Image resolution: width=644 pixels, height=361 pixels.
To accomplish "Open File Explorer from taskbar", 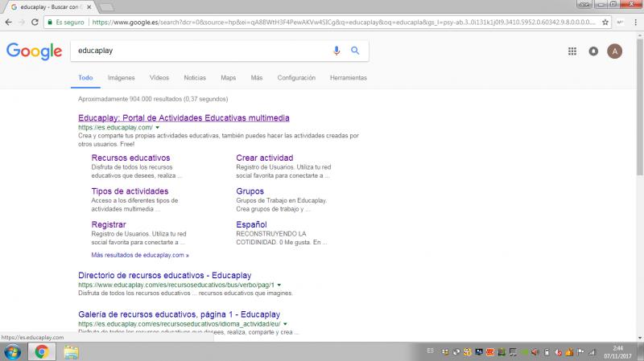I will [x=71, y=352].
